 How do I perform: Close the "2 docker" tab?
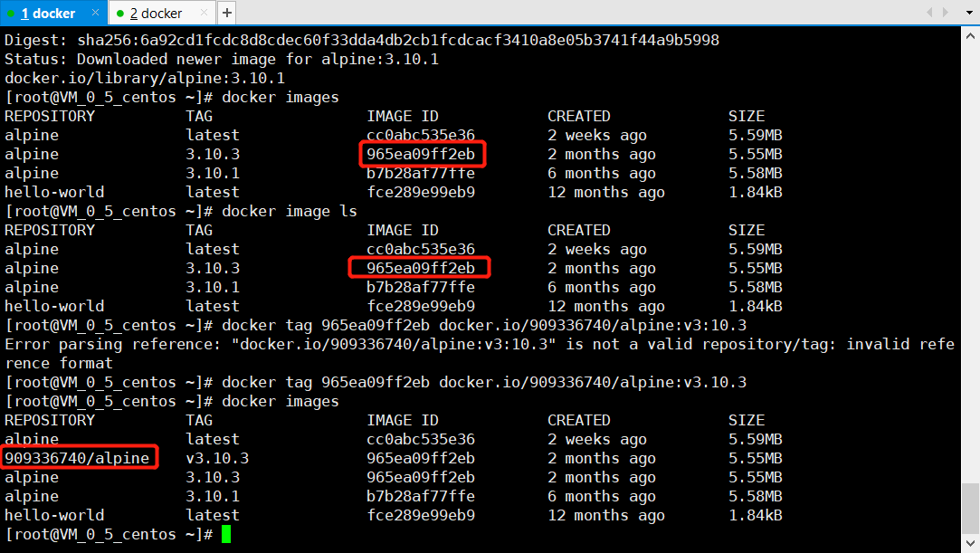[x=204, y=13]
